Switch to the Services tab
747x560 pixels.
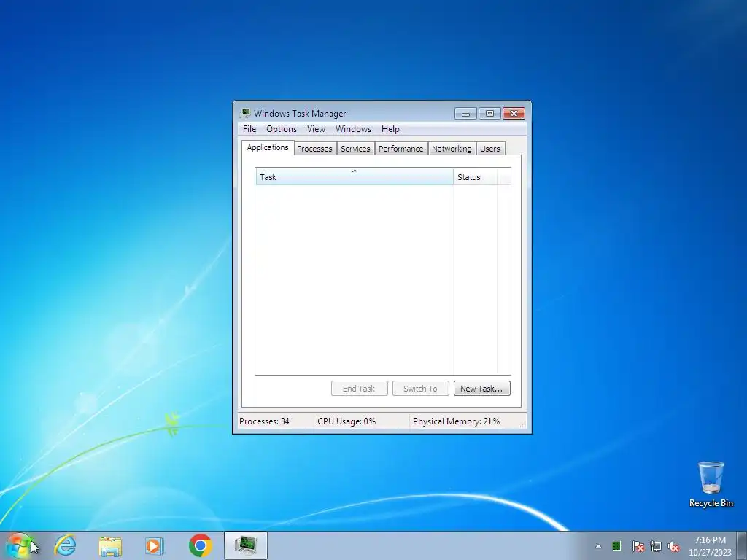(355, 149)
